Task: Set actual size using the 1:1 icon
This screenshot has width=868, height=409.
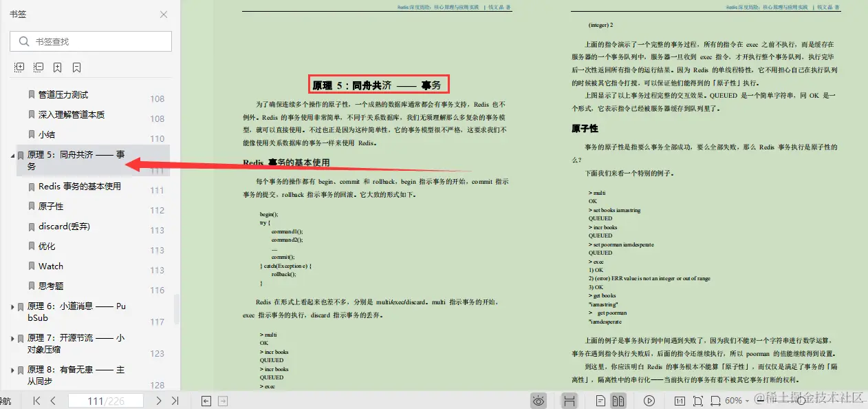Action: pyautogui.click(x=680, y=401)
